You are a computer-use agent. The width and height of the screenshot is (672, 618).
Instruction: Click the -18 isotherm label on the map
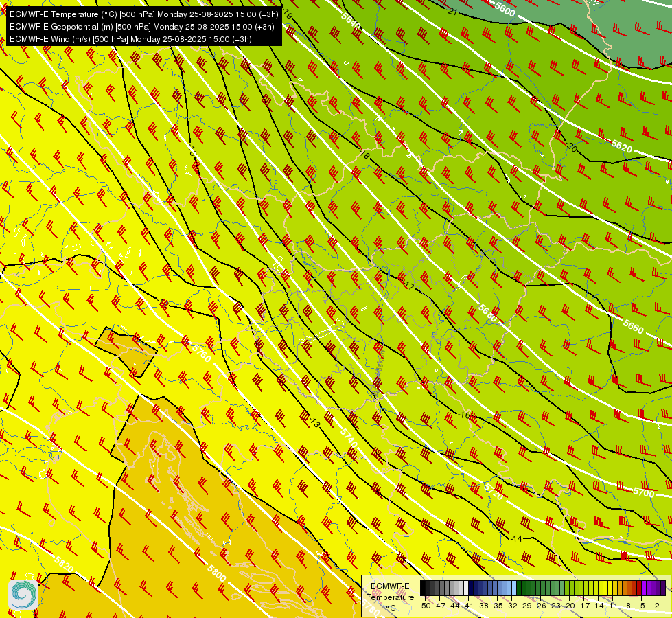pyautogui.click(x=364, y=154)
